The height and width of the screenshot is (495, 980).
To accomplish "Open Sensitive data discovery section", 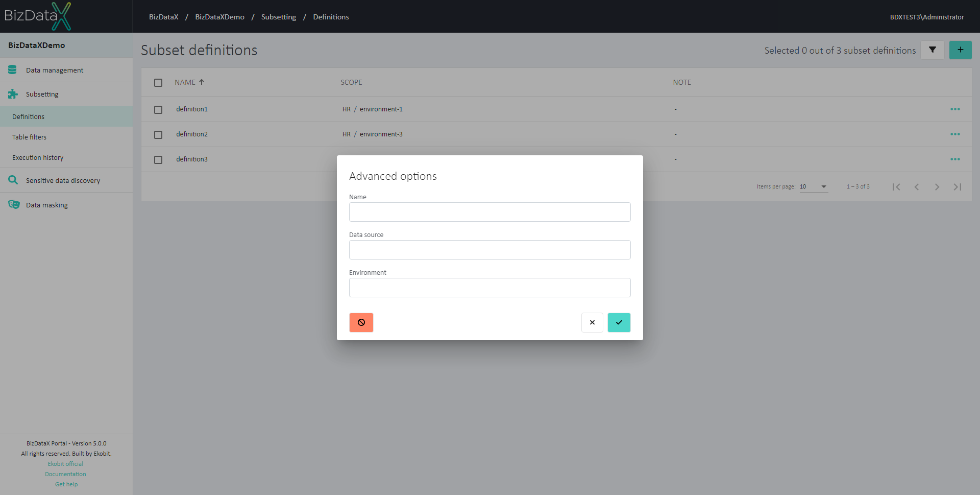I will 66,180.
